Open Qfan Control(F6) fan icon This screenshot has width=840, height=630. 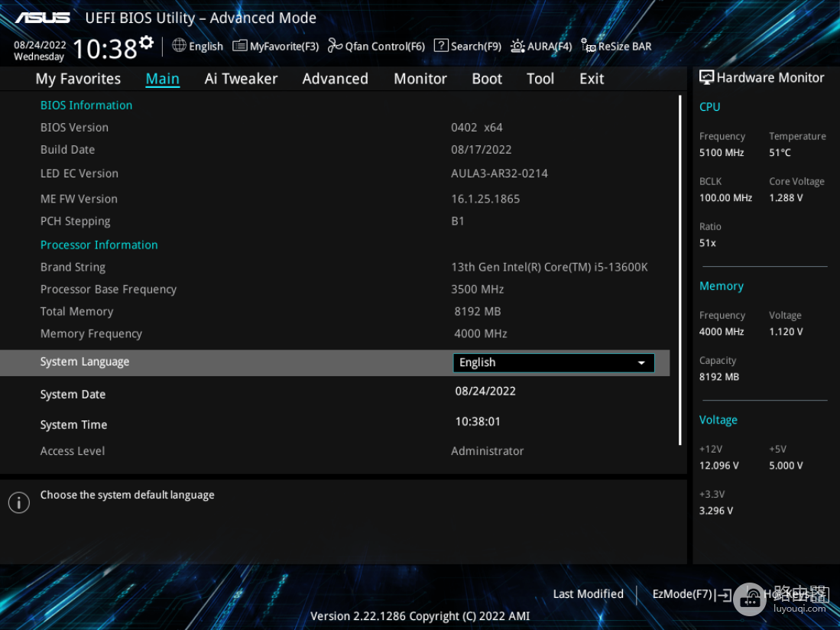[335, 46]
